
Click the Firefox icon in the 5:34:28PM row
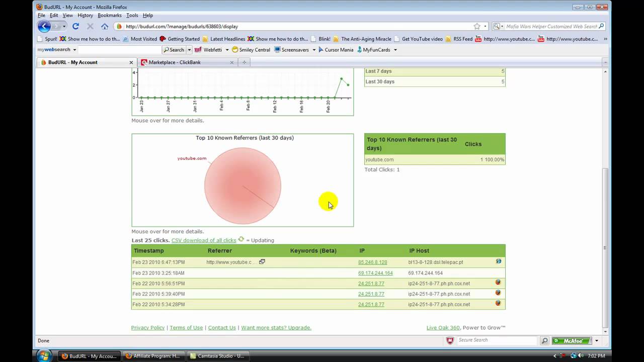click(x=498, y=303)
